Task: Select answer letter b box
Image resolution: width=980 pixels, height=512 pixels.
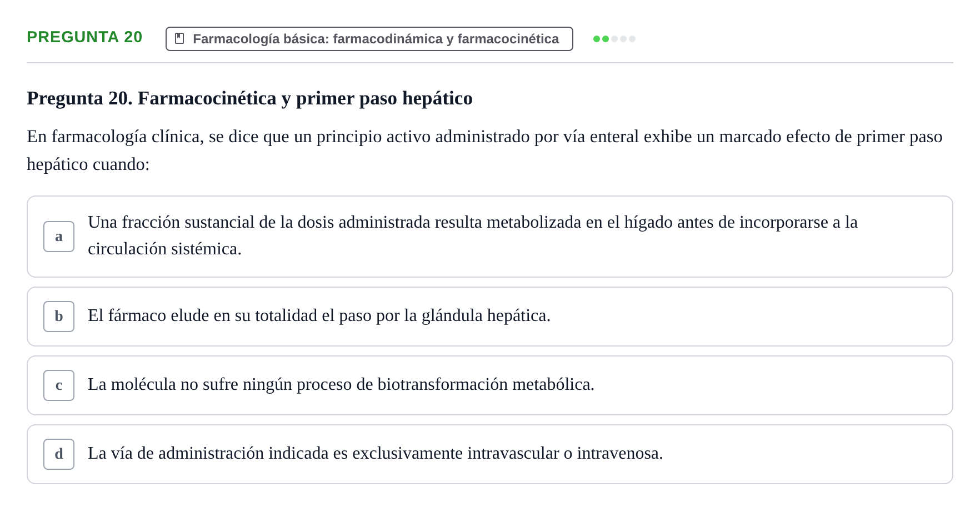Action: pyautogui.click(x=59, y=317)
